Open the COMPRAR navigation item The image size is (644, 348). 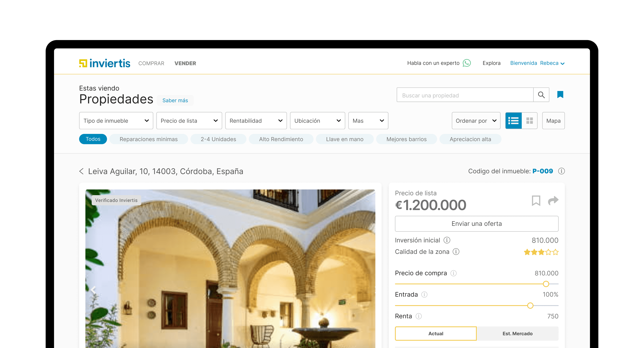tap(151, 63)
